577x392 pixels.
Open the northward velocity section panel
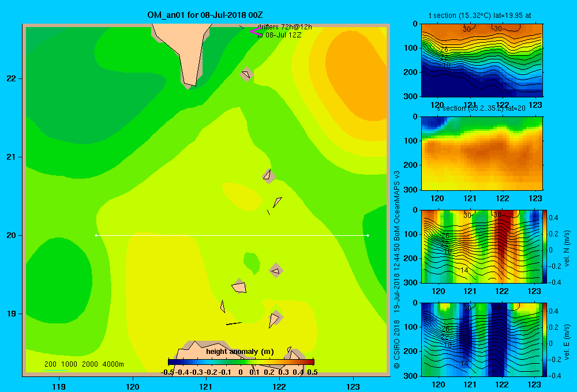click(x=482, y=246)
